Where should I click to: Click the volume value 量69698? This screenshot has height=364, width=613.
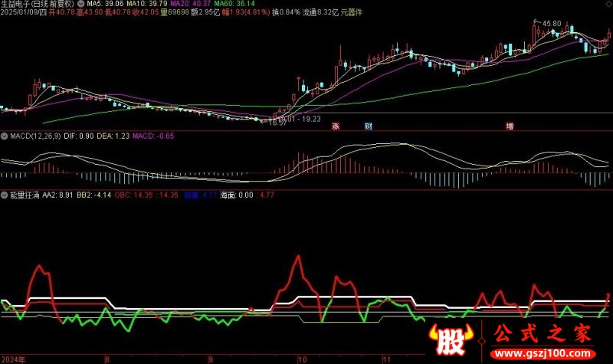[x=175, y=12]
